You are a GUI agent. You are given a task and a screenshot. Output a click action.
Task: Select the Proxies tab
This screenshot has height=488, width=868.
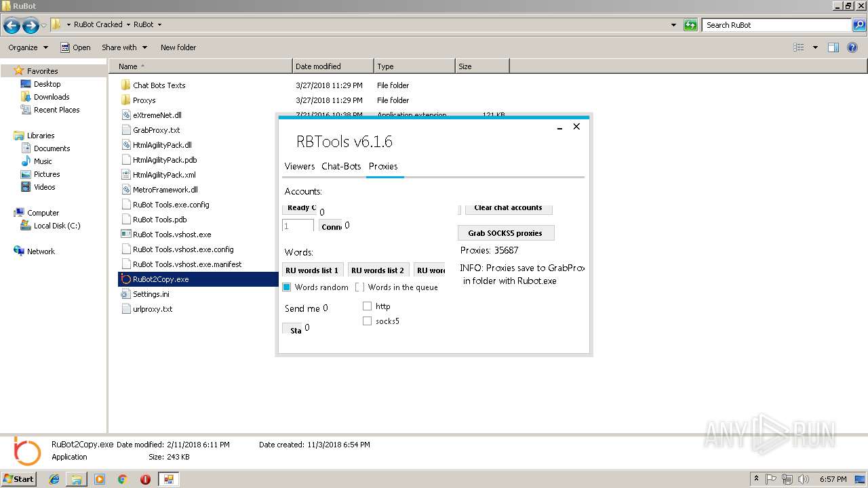(383, 166)
